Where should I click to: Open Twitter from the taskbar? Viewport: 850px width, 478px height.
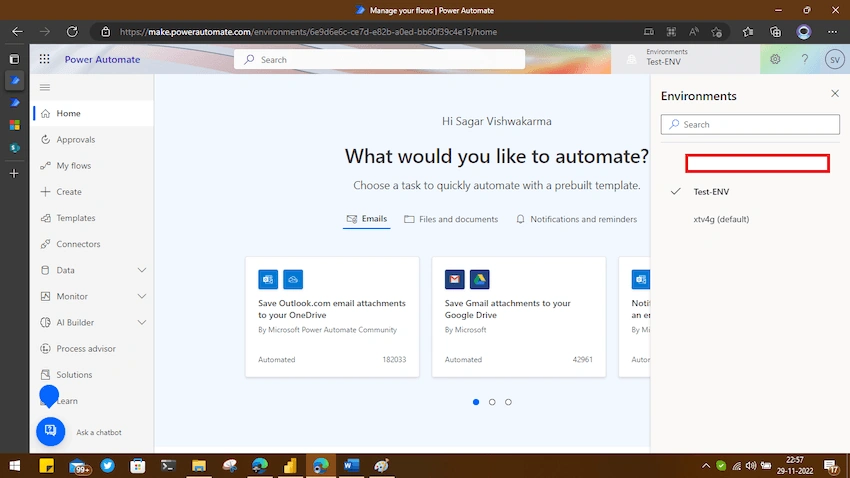[107, 466]
